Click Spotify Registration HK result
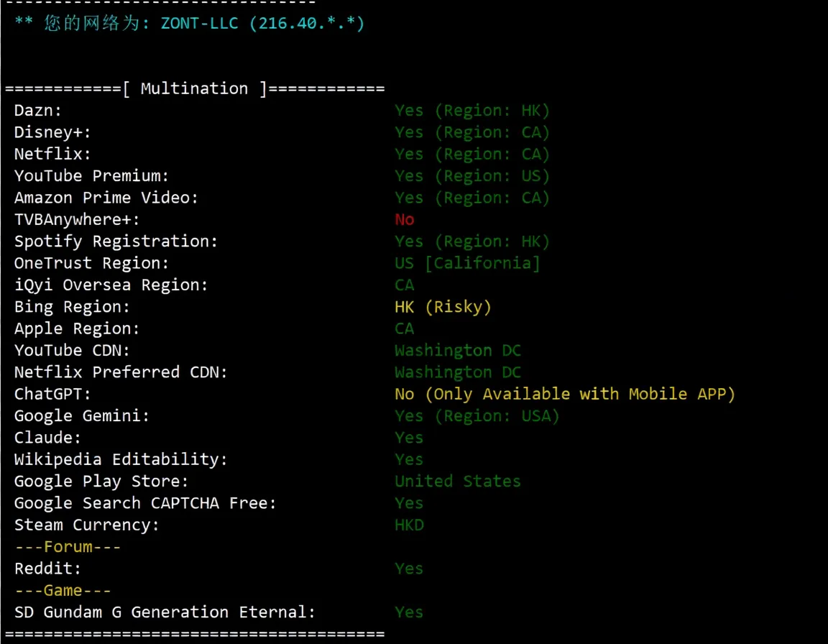The width and height of the screenshot is (828, 644). [471, 241]
